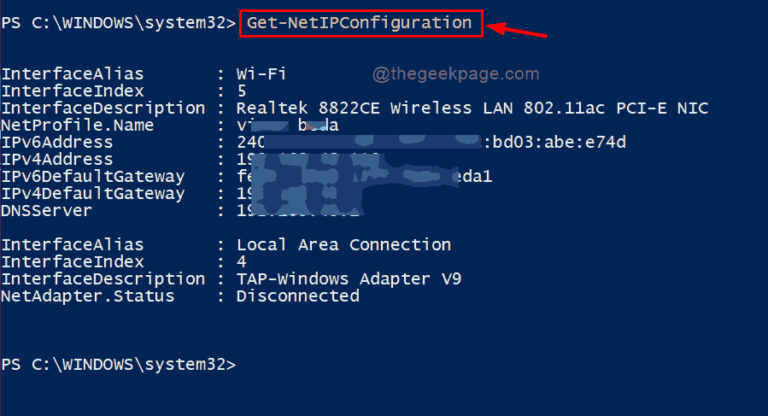Click the top PS C:\WINDOWS\system32> prompt
The image size is (768, 416).
(x=119, y=23)
